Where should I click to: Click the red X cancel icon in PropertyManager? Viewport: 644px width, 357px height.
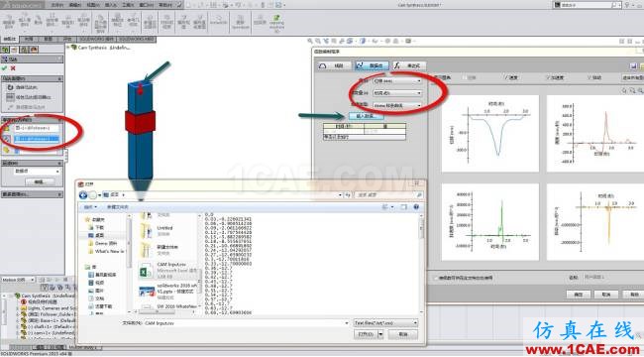13,68
